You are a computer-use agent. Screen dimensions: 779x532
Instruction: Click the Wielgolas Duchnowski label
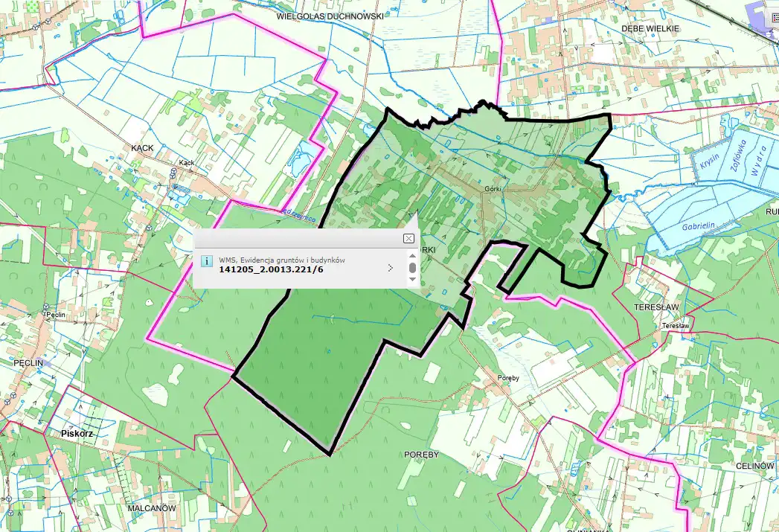click(330, 15)
